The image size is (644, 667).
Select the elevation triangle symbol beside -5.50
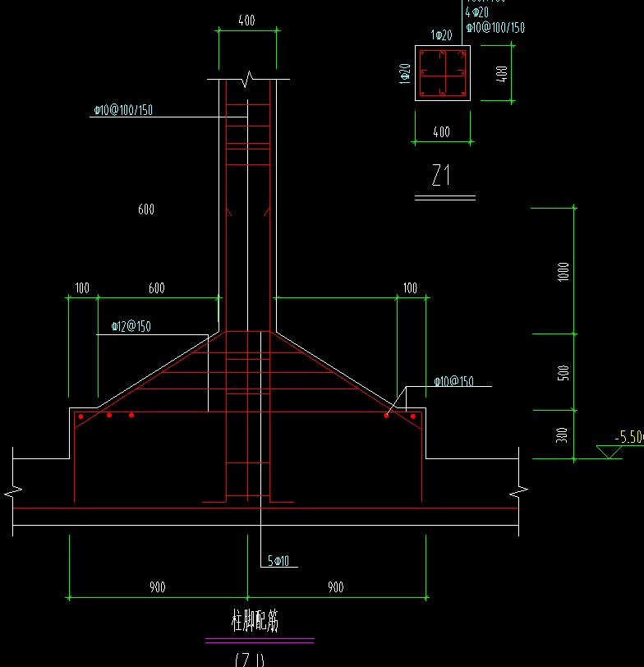(x=608, y=452)
